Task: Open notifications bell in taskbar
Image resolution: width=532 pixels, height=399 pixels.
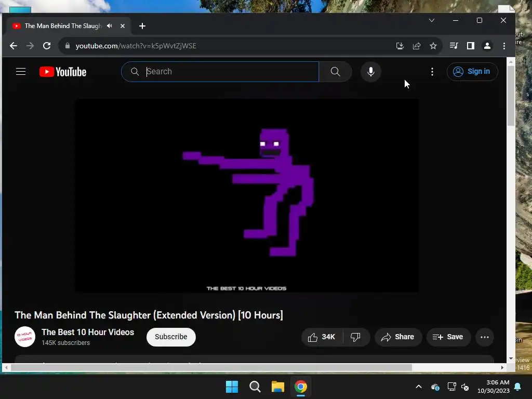Action: pos(518,387)
